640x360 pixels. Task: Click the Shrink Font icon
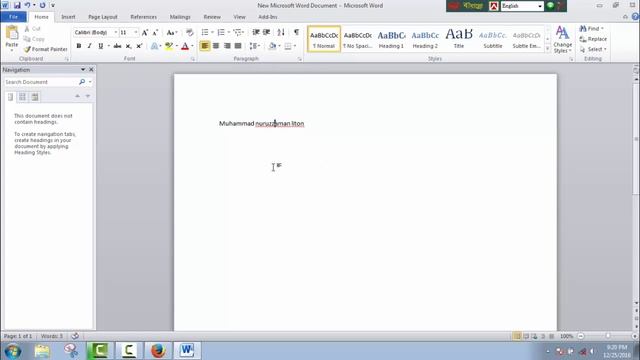coord(155,33)
